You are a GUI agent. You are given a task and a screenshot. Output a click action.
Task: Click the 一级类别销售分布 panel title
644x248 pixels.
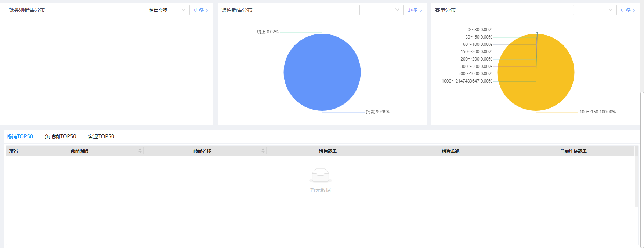point(24,10)
